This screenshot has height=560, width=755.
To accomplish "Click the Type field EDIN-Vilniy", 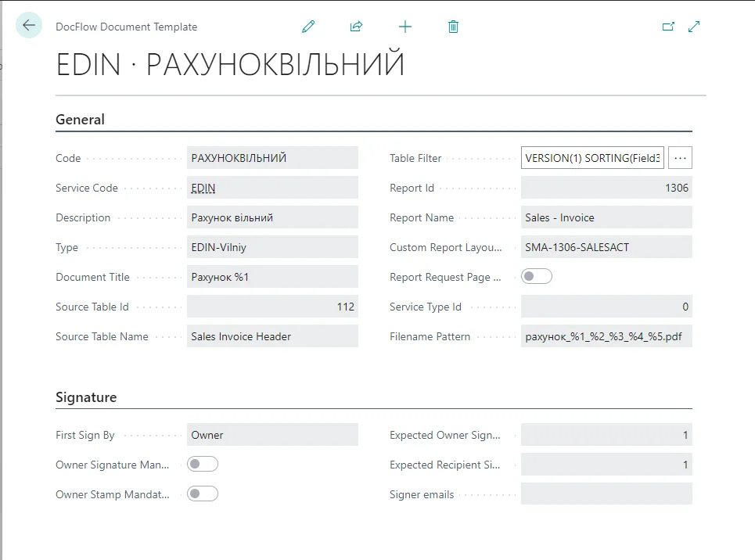I will [x=271, y=247].
